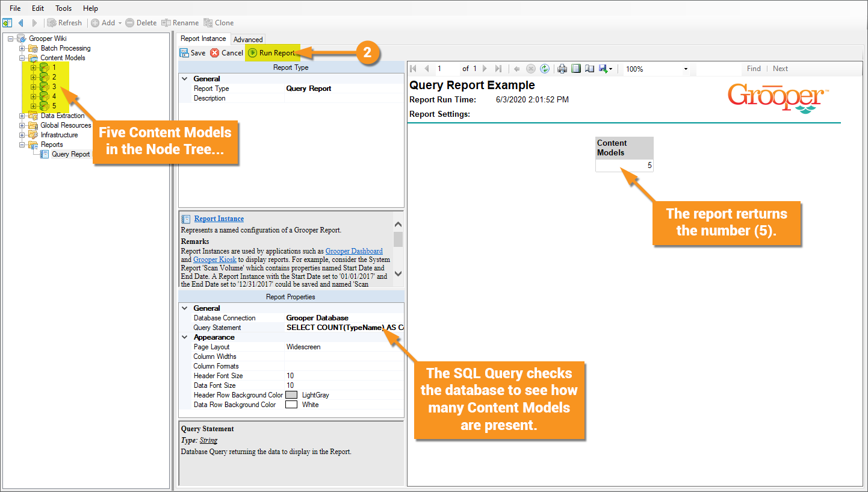Click the Header Row Background Color swatch
Viewport: 868px width, 492px height.
click(x=292, y=395)
